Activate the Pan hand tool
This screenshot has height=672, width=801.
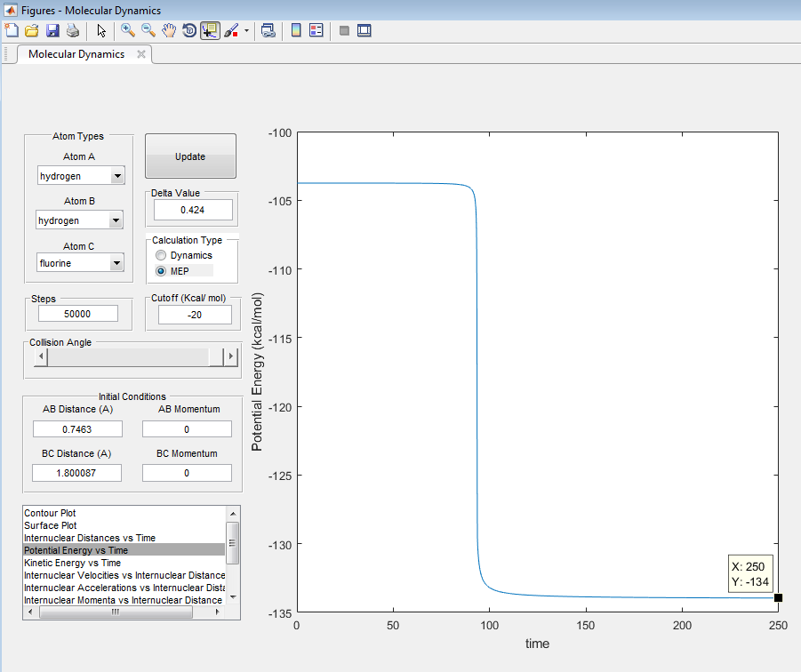click(x=169, y=30)
